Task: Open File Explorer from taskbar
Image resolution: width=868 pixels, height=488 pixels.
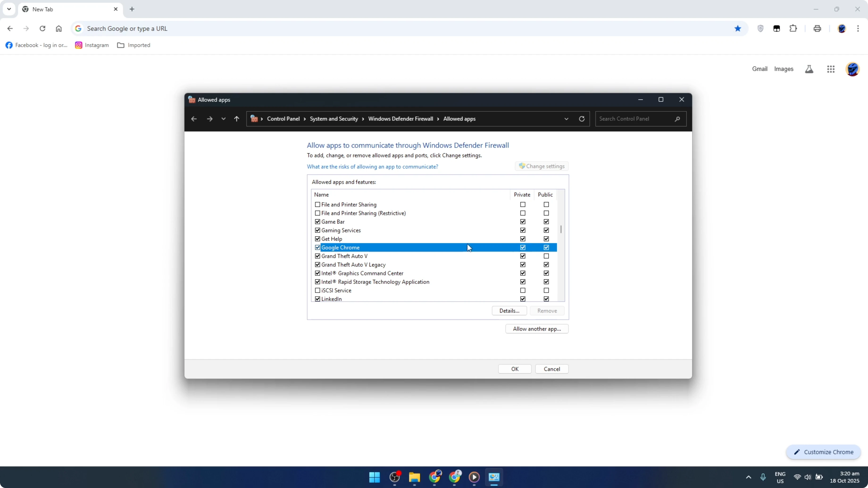Action: [x=414, y=477]
